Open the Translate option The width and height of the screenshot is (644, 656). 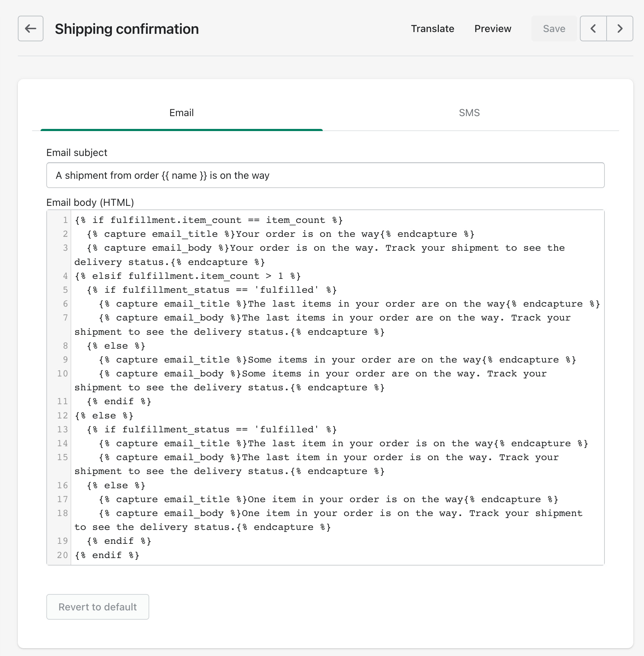point(432,28)
